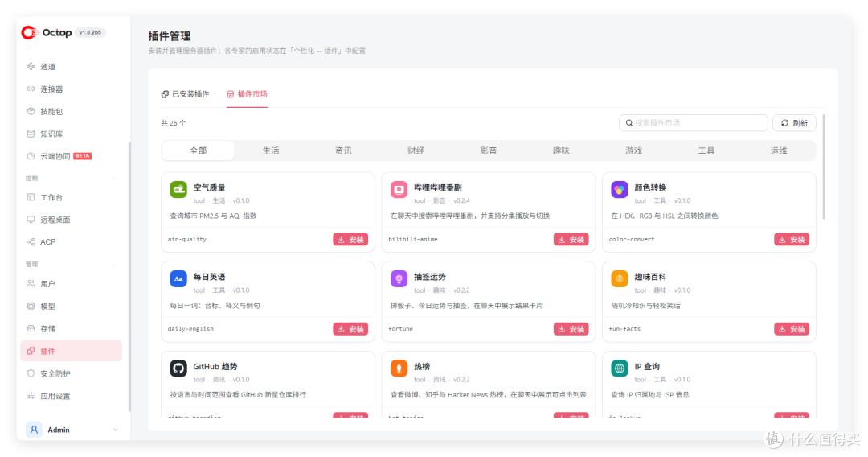This screenshot has height=457, width=868.
Task: Open ACP in the sidebar
Action: pos(71,242)
